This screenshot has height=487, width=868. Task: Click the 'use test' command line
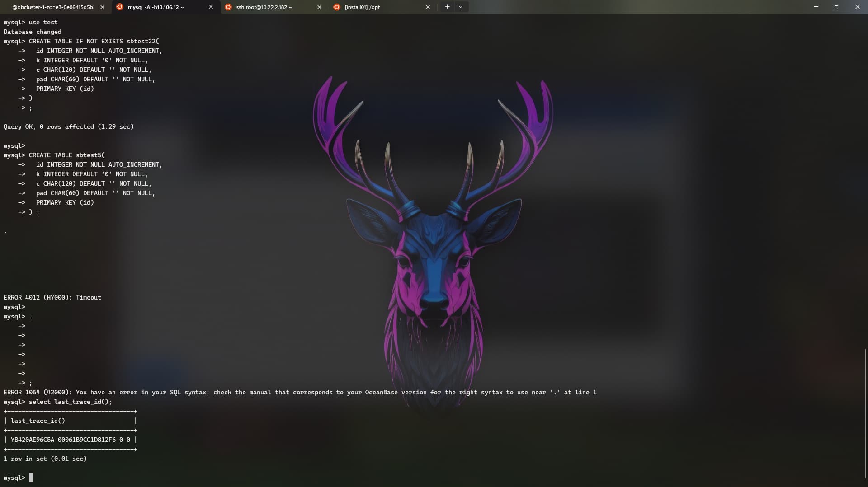31,22
